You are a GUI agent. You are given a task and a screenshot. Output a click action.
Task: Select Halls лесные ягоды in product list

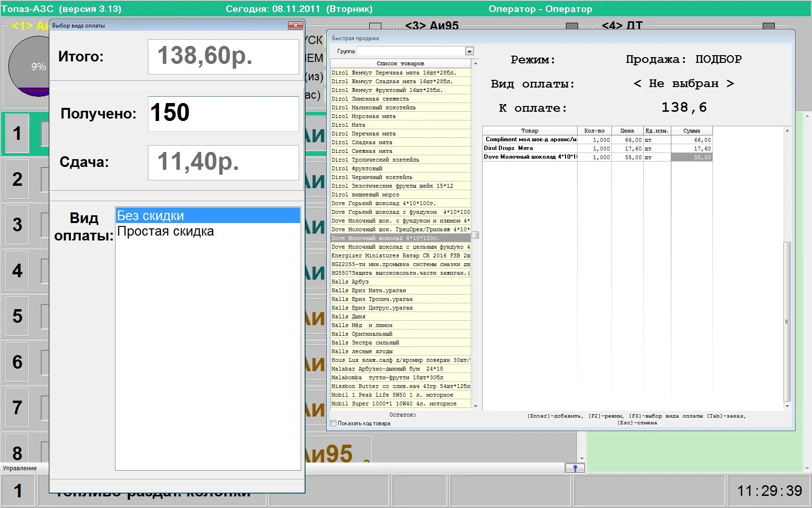[x=401, y=351]
